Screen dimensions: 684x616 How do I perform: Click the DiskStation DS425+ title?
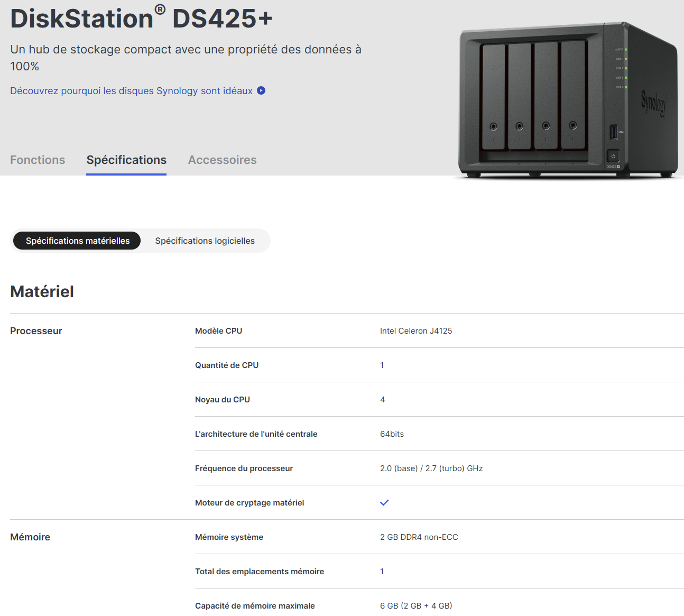click(x=142, y=19)
